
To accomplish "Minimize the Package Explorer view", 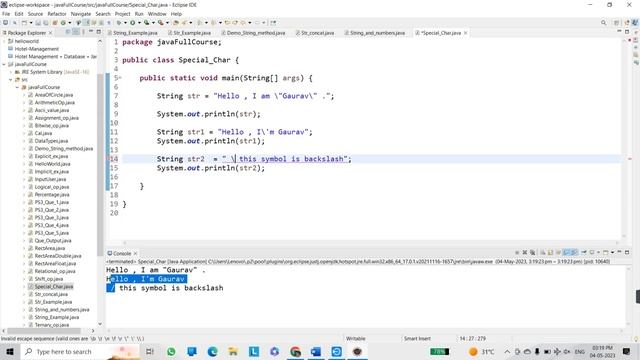I will tap(91, 31).
